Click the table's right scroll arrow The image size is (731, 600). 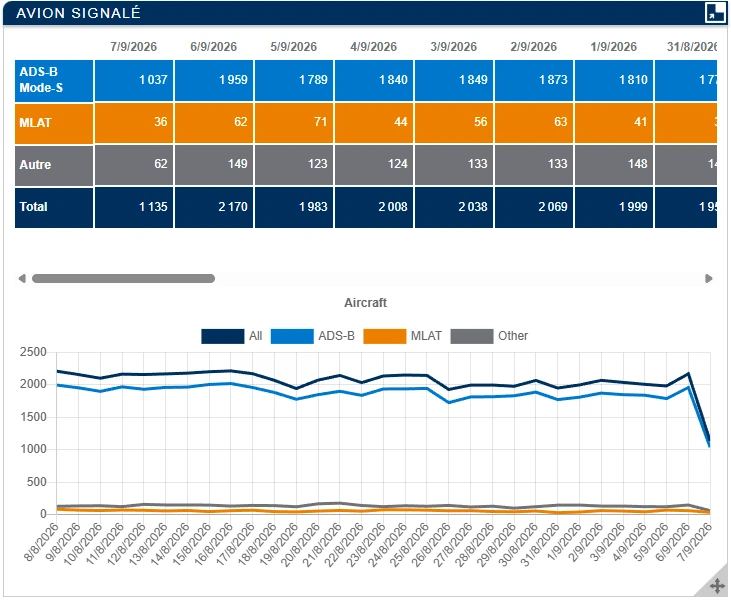coord(709,279)
